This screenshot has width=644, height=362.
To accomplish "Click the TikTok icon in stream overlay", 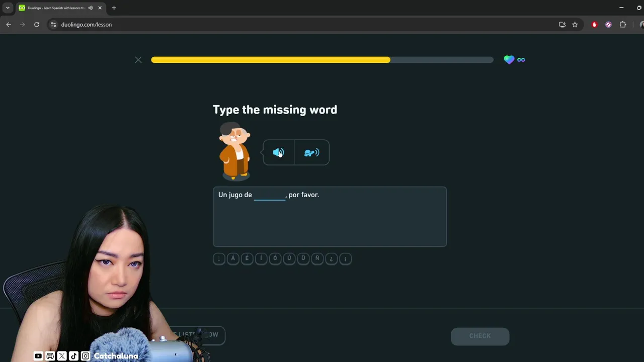I will click(x=73, y=356).
